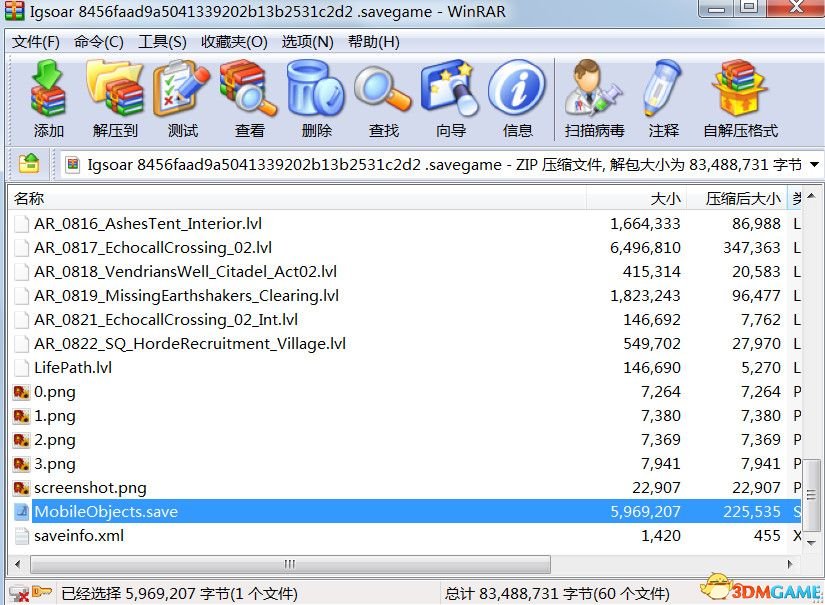Click the file icon of saveinfo.xml
The image size is (825, 605).
21,536
